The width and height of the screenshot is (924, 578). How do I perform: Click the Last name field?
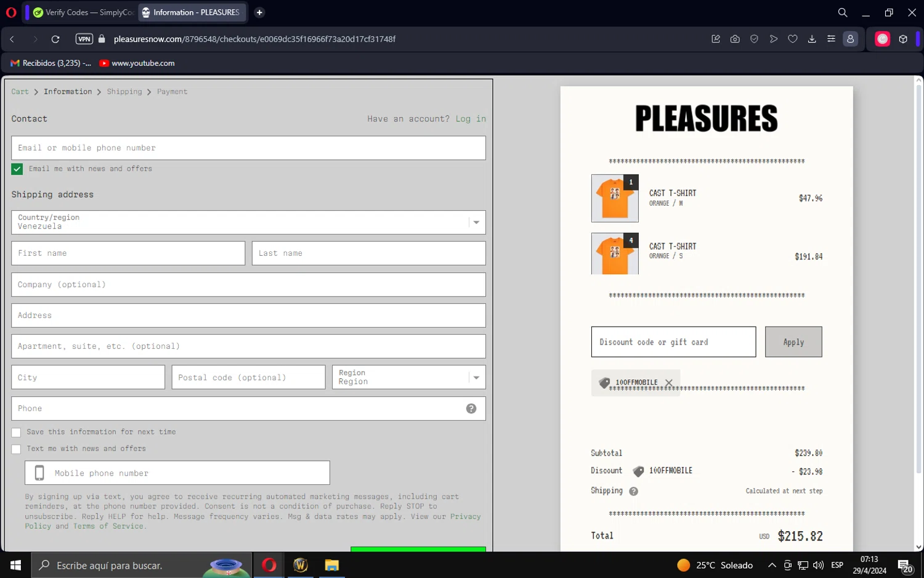coord(369,253)
